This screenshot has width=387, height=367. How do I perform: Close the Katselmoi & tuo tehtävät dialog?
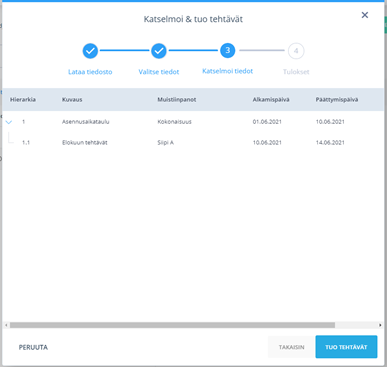[365, 15]
